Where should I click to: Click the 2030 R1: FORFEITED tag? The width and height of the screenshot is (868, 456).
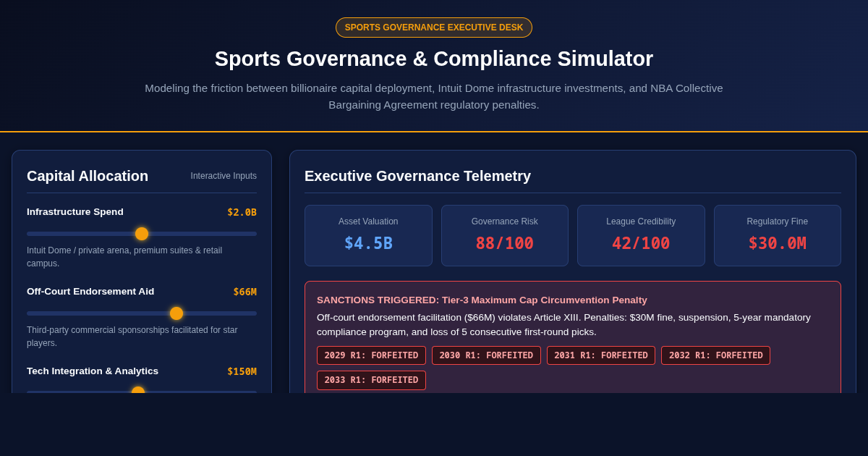[486, 355]
